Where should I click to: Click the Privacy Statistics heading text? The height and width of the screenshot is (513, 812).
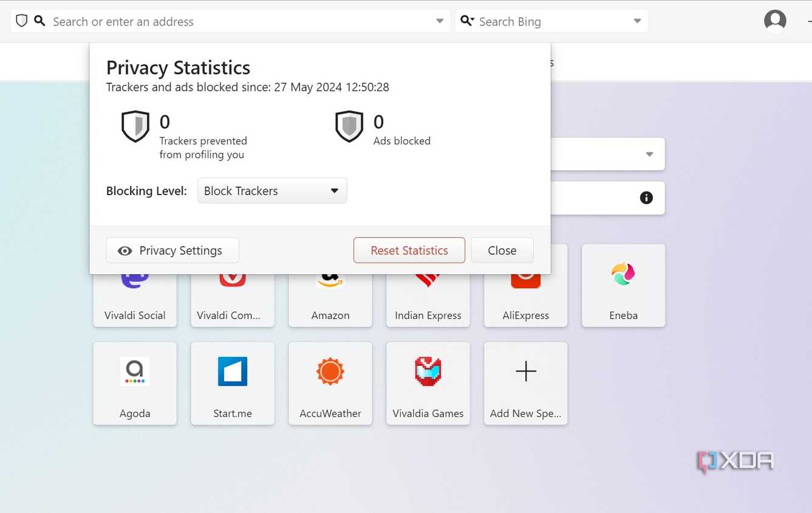tap(178, 67)
